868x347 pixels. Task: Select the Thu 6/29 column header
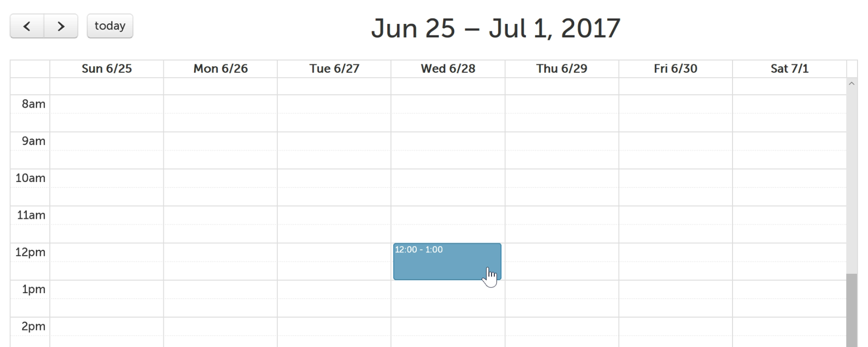pyautogui.click(x=562, y=69)
